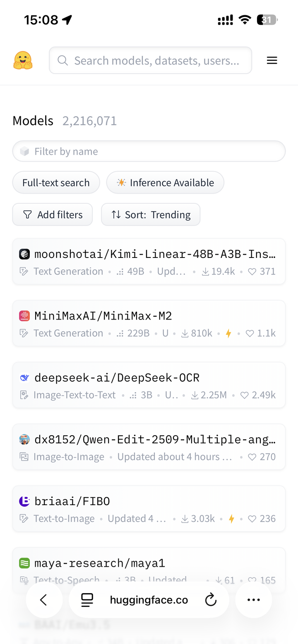Tap the MiniMaxAI avatar icon
The image size is (298, 644).
(24, 316)
